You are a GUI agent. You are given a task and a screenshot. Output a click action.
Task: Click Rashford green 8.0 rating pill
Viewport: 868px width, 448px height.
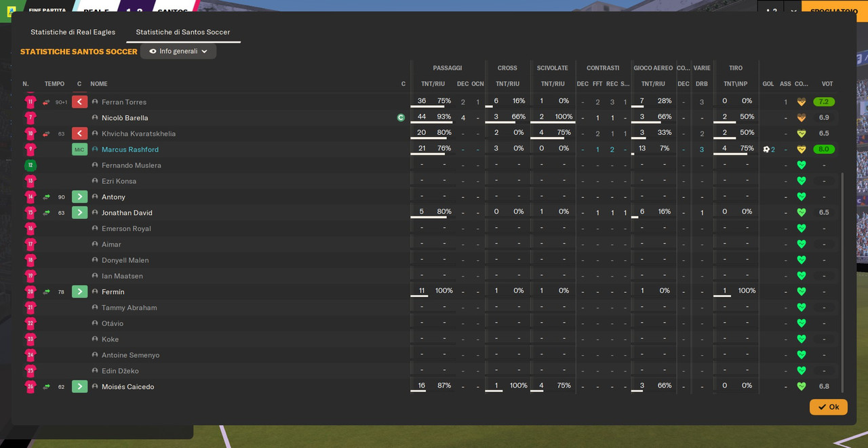(x=824, y=149)
